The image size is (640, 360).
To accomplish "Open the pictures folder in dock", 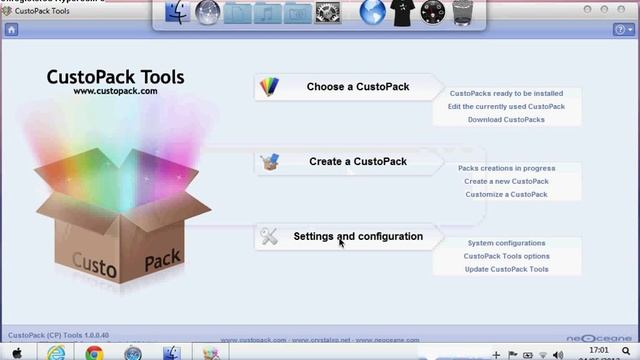I will point(298,13).
